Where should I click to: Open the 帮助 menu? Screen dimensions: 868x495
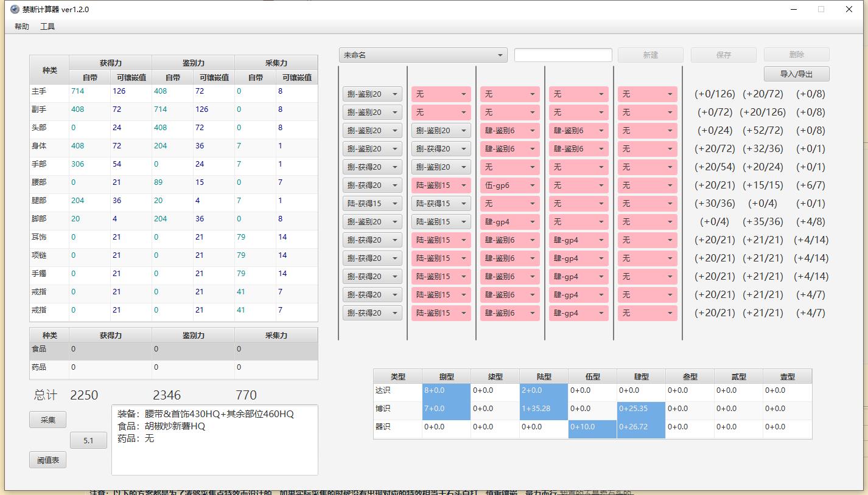[21, 26]
